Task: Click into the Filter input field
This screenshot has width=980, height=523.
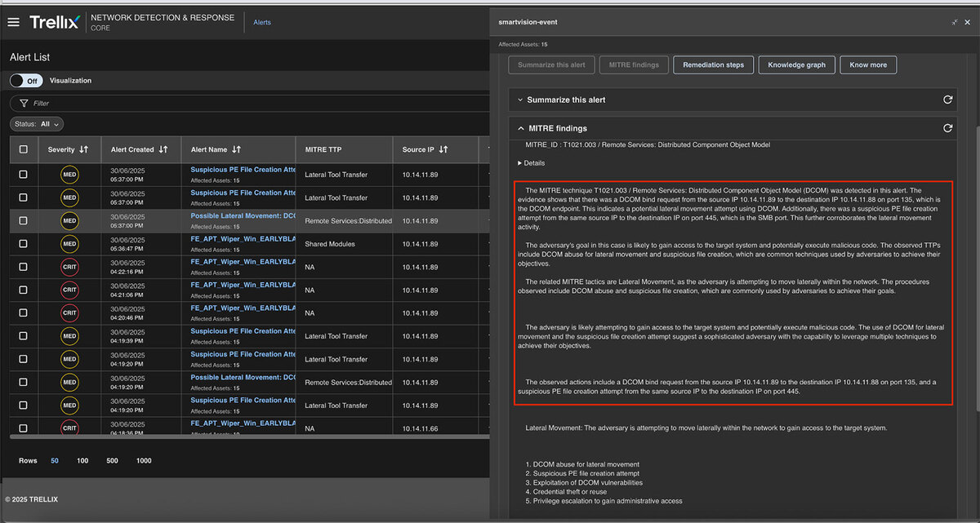Action: [x=248, y=104]
